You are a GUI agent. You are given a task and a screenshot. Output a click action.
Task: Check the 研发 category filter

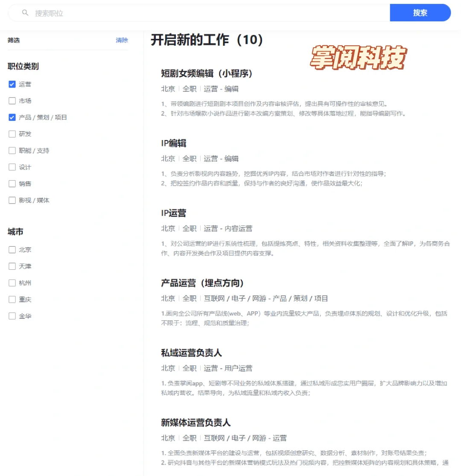pos(12,134)
